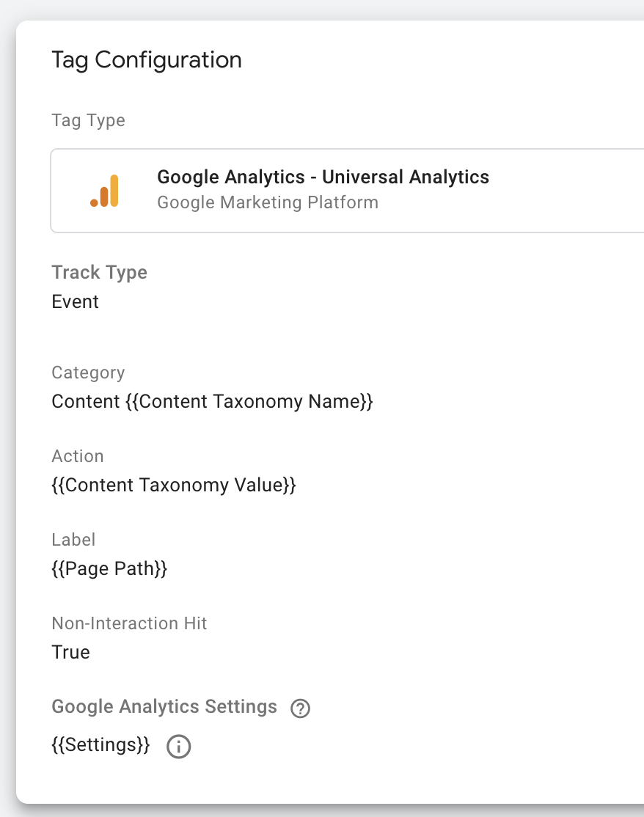Edit the Content {{Content Taxonomy Name}} category value
Image resolution: width=644 pixels, height=817 pixels.
(212, 402)
